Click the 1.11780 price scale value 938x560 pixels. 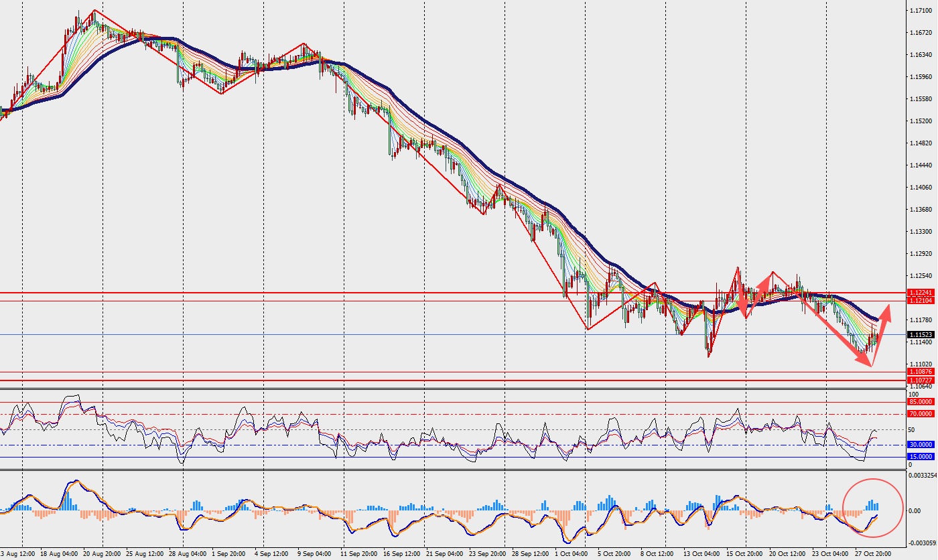(920, 320)
